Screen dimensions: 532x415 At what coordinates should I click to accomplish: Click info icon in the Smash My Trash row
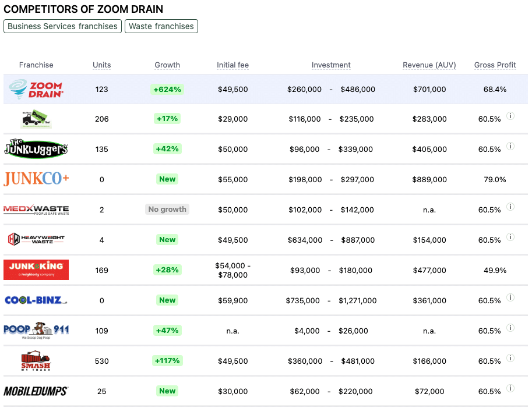coord(510,358)
